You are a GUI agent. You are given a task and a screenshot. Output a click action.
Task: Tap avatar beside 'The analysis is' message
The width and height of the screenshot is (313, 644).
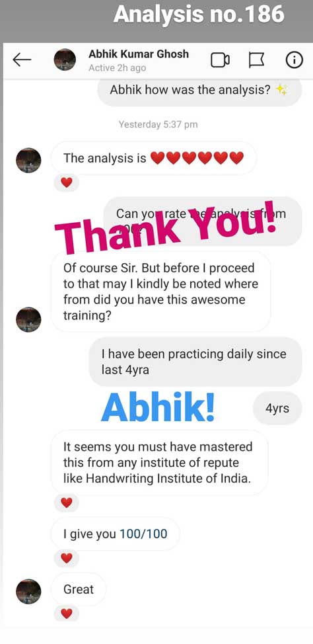[x=28, y=160]
